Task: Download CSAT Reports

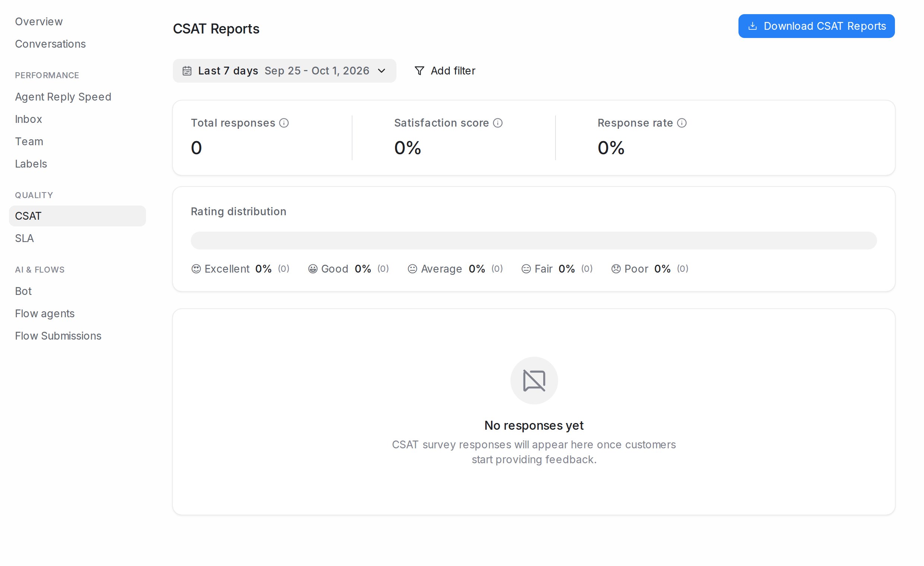Action: click(816, 26)
